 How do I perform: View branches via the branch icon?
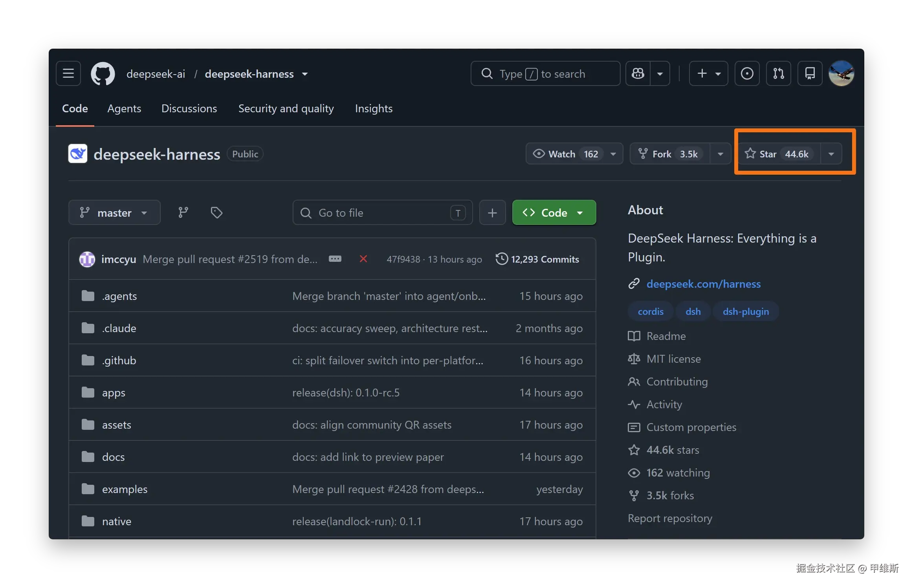point(183,212)
